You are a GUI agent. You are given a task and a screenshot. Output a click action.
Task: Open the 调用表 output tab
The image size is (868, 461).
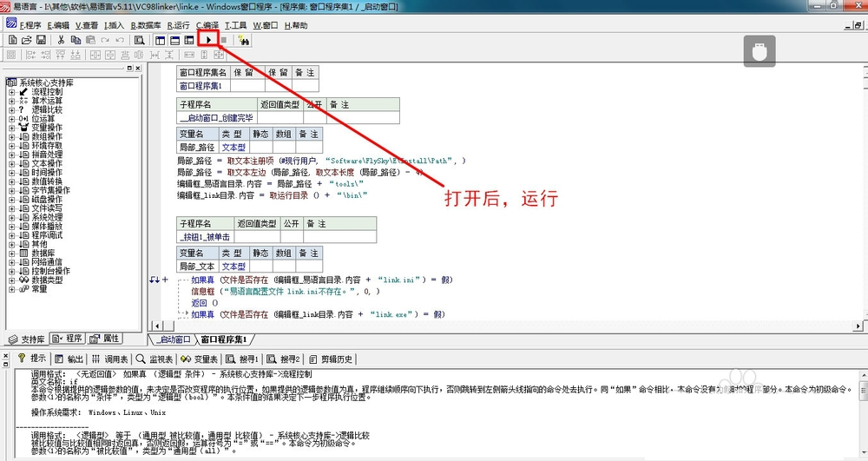(x=109, y=359)
